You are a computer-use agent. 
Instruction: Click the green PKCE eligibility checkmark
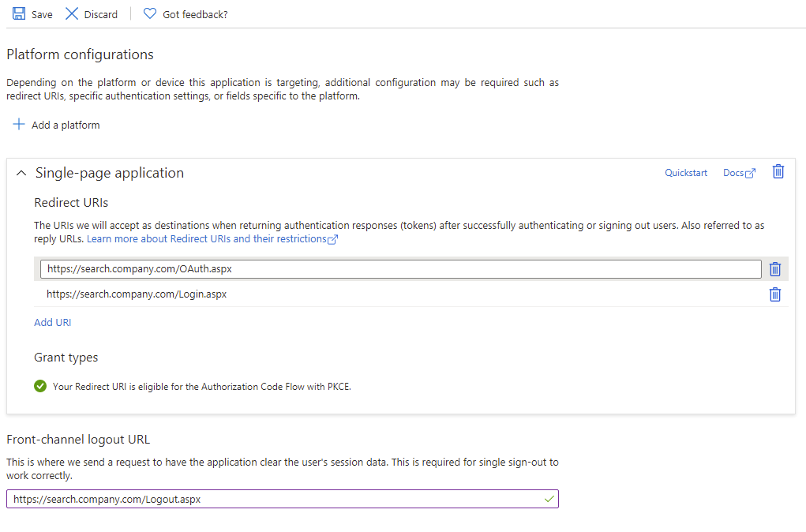40,387
